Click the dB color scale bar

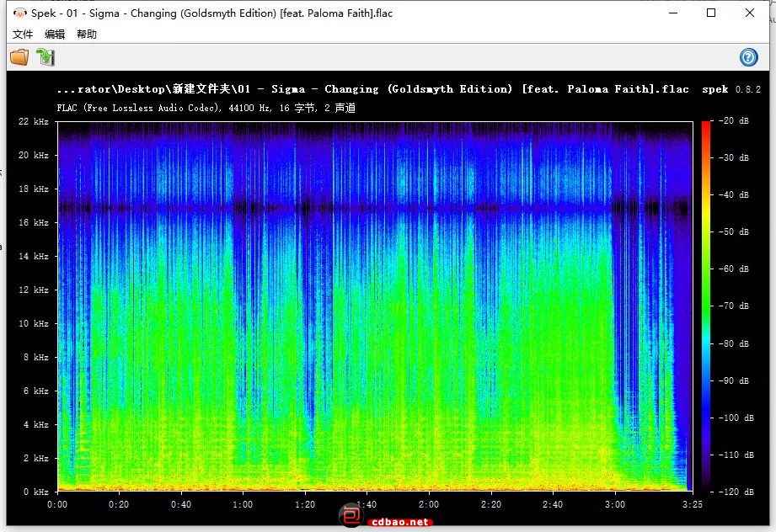(706, 306)
